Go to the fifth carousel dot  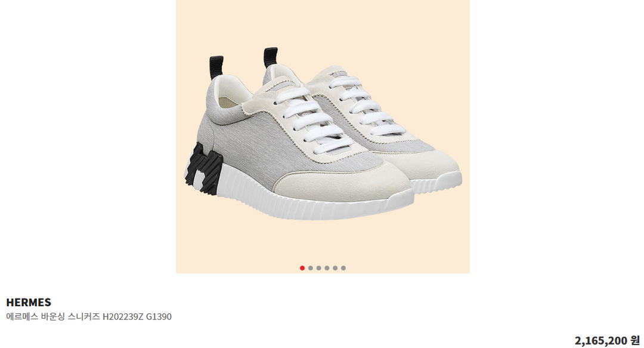335,268
